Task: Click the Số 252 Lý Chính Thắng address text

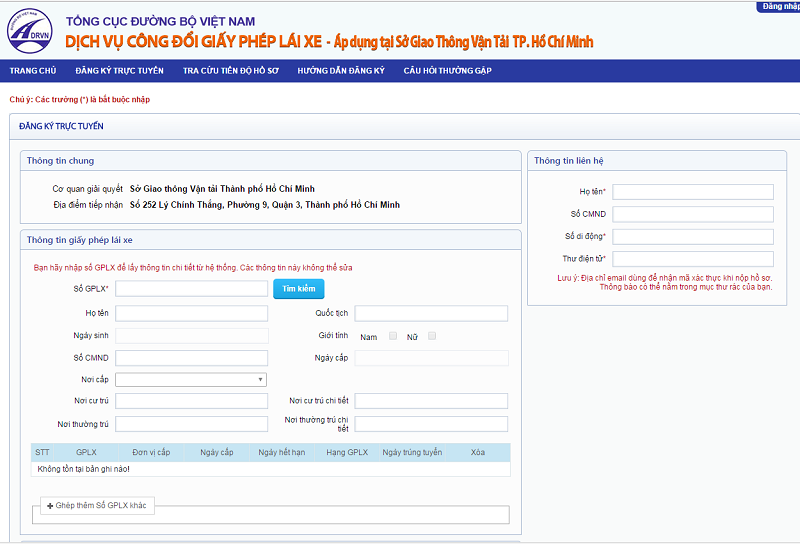Action: pyautogui.click(x=265, y=205)
